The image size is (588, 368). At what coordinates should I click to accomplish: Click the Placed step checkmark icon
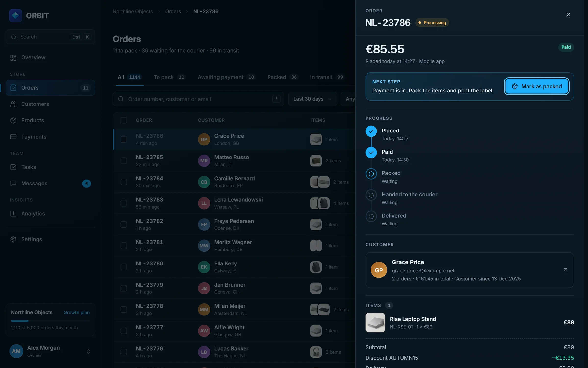pos(371,131)
